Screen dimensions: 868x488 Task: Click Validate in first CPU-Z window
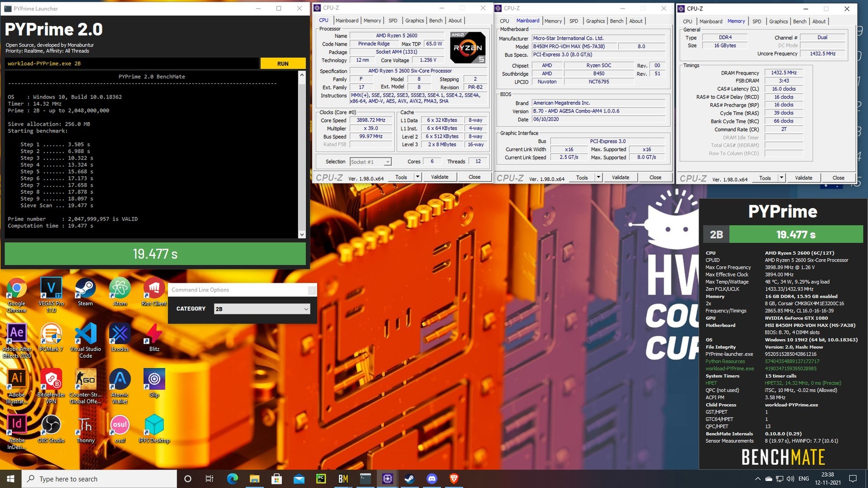pos(439,177)
